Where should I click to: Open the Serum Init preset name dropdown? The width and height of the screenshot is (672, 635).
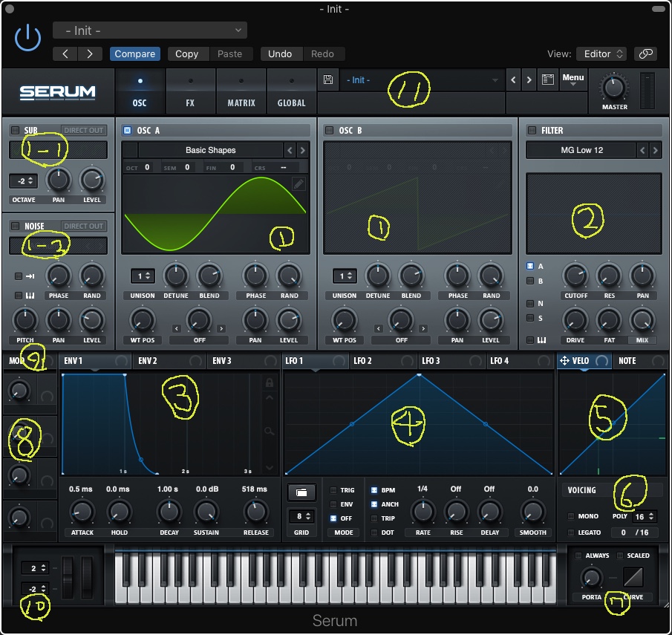pos(423,79)
